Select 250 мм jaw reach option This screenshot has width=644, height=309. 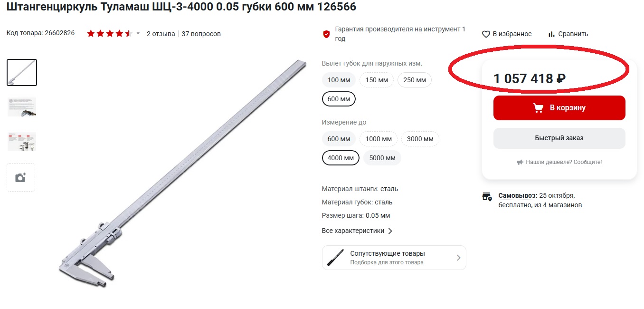tap(415, 80)
